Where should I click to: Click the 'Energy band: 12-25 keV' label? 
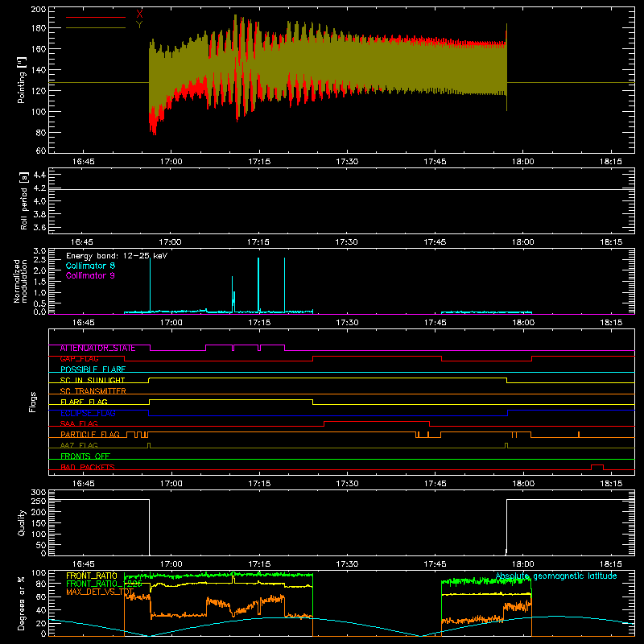(117, 255)
